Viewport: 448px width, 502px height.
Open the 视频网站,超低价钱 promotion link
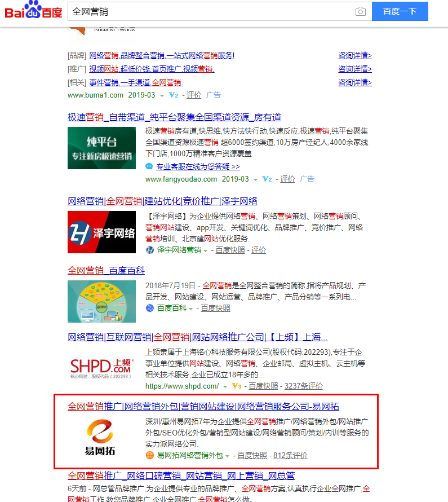click(x=152, y=69)
